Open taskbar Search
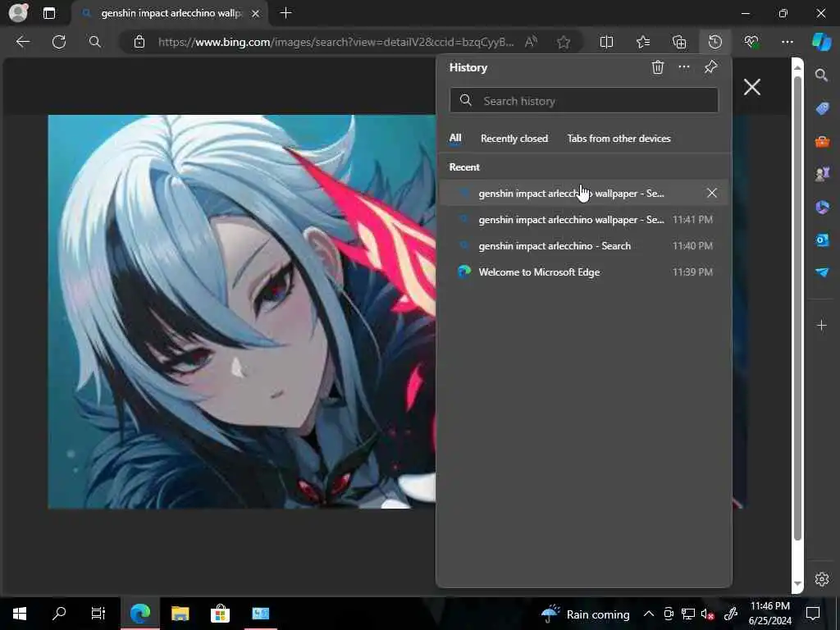Image resolution: width=840 pixels, height=630 pixels. 59,614
